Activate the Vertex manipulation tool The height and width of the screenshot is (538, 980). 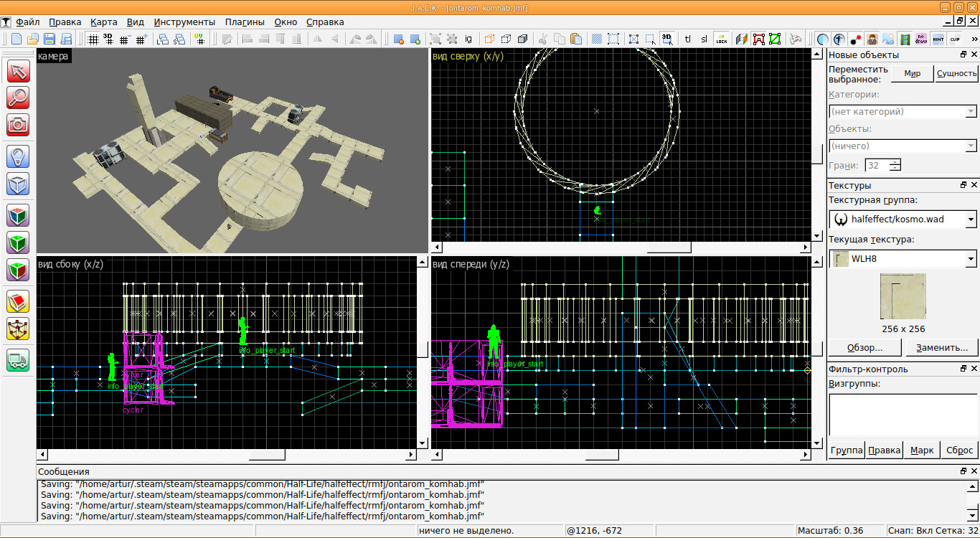[18, 329]
